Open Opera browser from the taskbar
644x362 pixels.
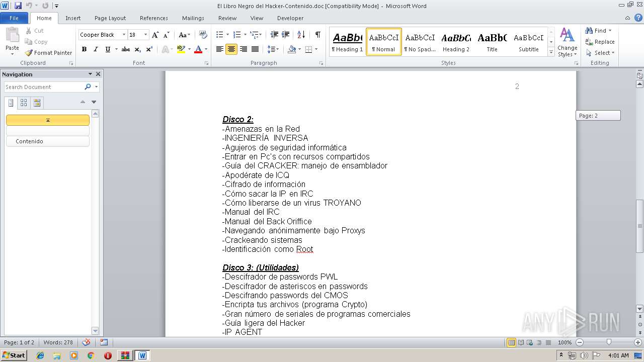(108, 355)
